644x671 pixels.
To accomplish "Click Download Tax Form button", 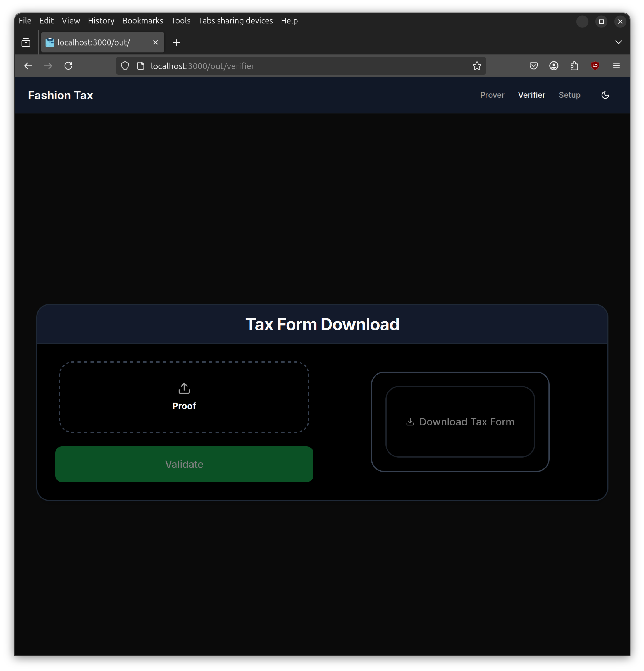I will pyautogui.click(x=460, y=422).
